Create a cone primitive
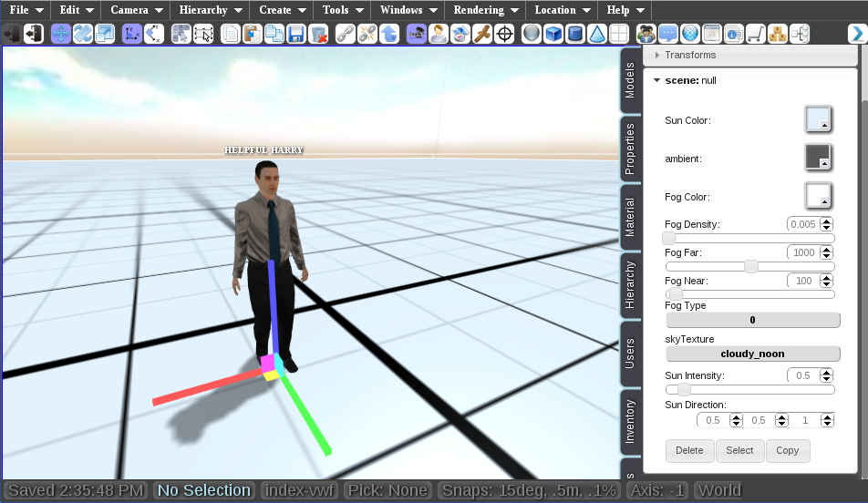The width and height of the screenshot is (868, 503). (597, 34)
